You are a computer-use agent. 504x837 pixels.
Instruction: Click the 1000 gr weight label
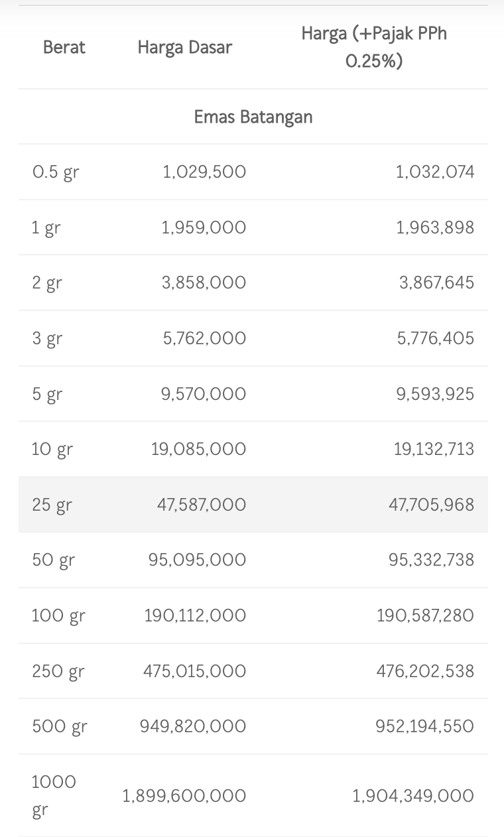click(x=54, y=795)
